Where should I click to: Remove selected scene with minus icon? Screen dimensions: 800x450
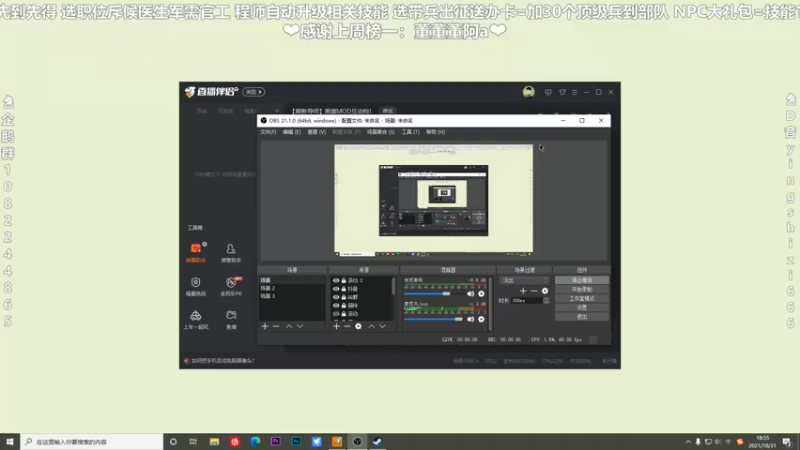pos(276,326)
